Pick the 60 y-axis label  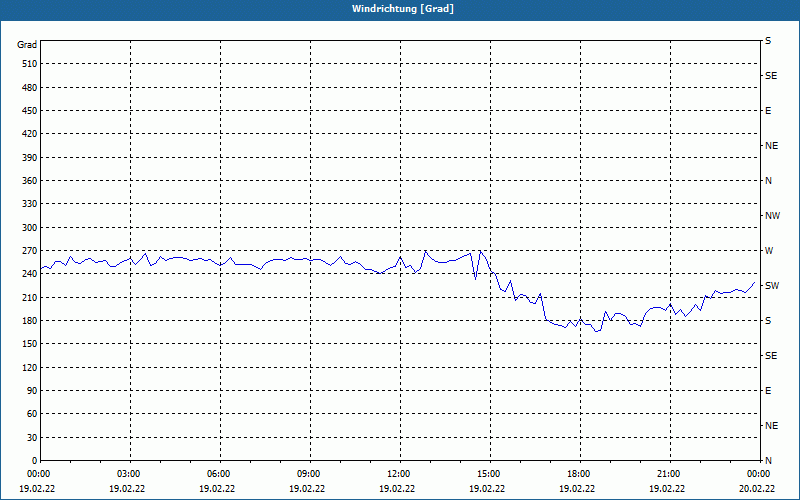[32, 414]
